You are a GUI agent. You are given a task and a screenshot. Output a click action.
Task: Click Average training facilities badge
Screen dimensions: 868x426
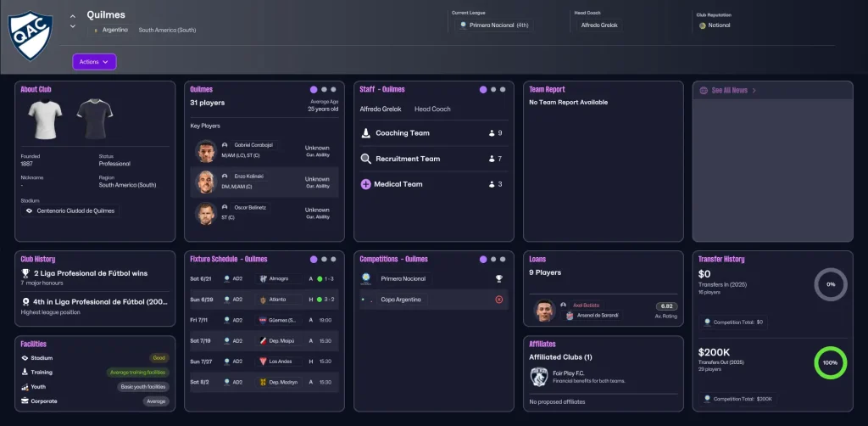click(138, 373)
